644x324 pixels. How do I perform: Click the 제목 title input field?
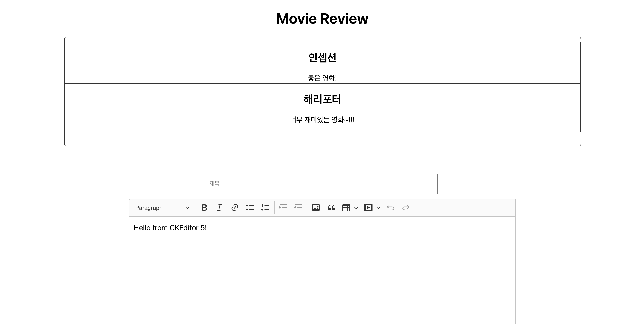click(322, 184)
